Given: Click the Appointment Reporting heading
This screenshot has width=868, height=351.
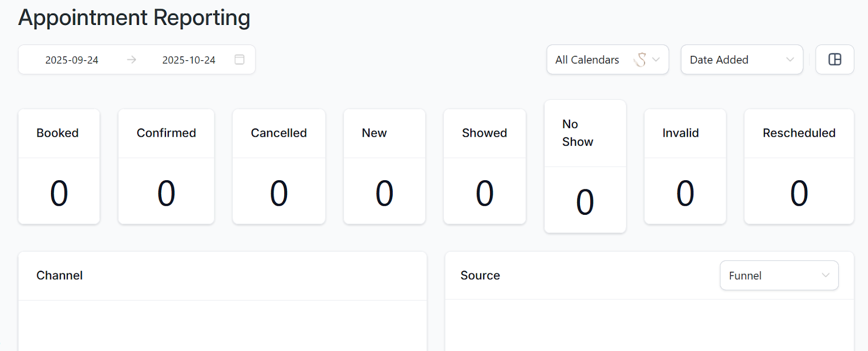Looking at the screenshot, I should tap(134, 18).
